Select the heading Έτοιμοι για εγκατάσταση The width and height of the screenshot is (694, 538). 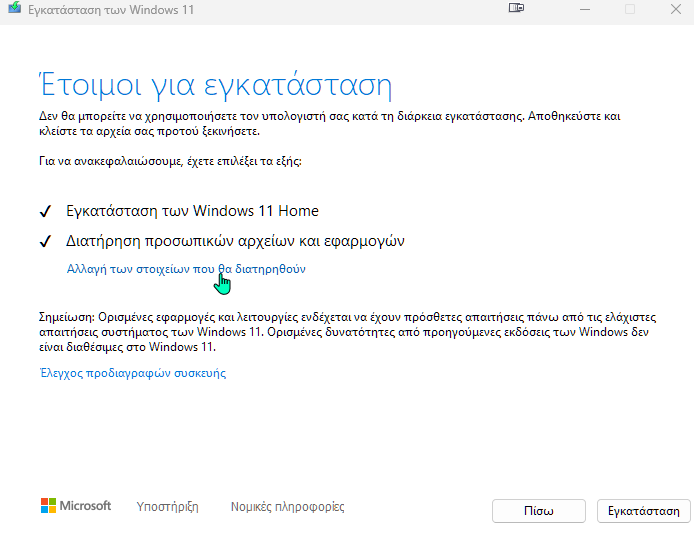tap(216, 84)
